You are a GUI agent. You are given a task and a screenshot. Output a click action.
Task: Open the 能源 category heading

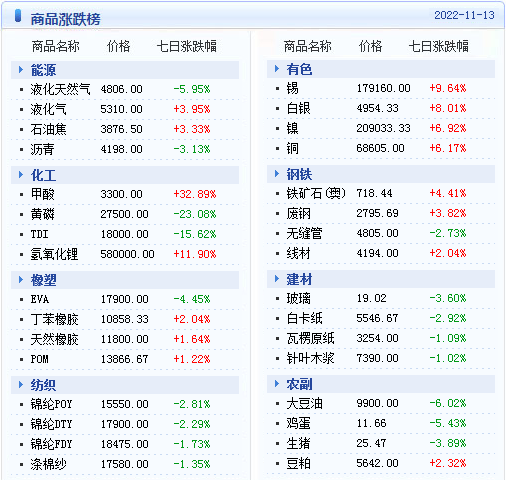pos(43,70)
